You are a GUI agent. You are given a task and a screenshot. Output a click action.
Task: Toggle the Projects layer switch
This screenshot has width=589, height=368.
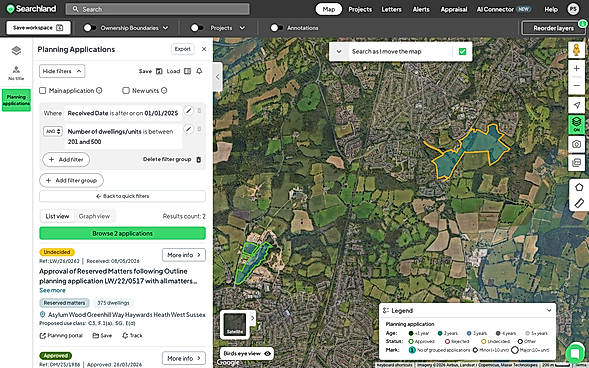tap(197, 28)
